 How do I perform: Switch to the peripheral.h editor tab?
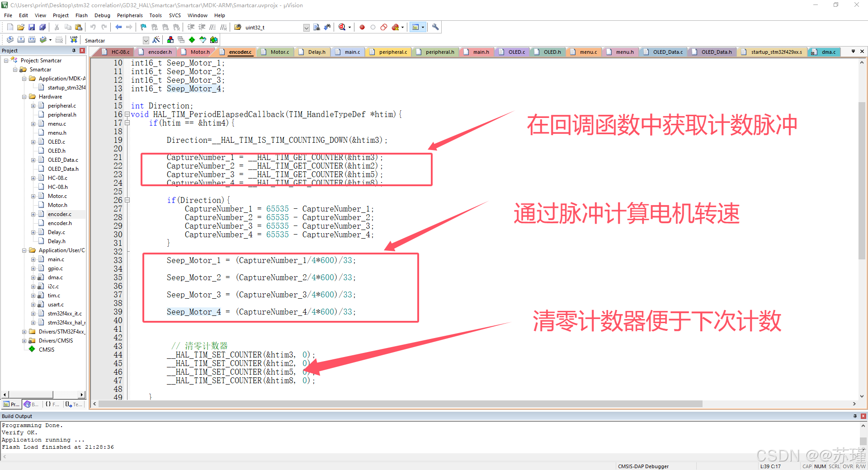436,52
